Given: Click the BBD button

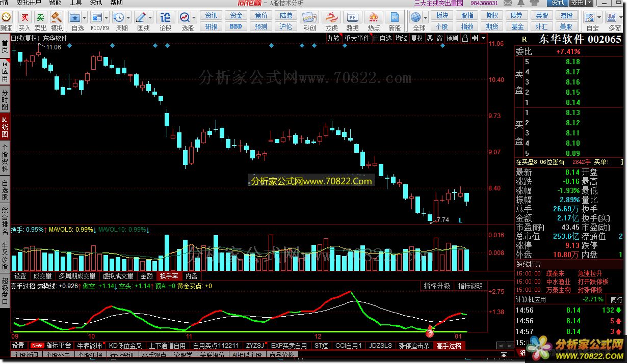Looking at the screenshot, I should [235, 26].
